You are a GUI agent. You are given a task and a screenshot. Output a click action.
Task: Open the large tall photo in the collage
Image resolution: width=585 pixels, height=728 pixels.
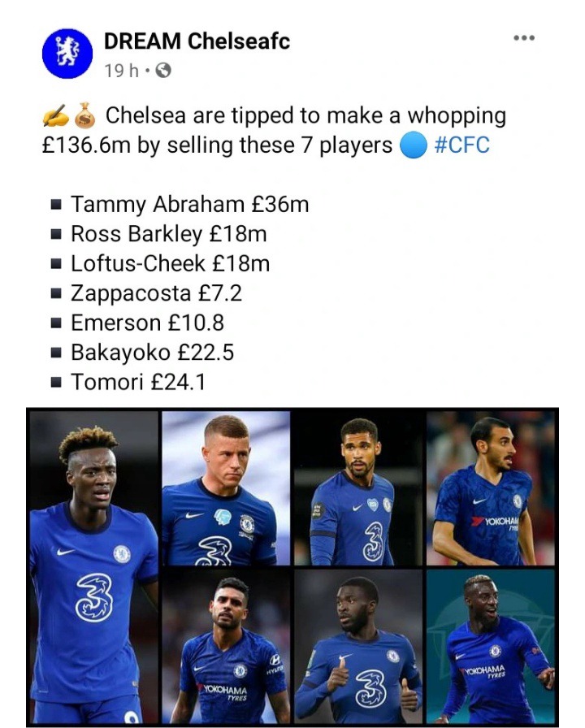coord(93,566)
